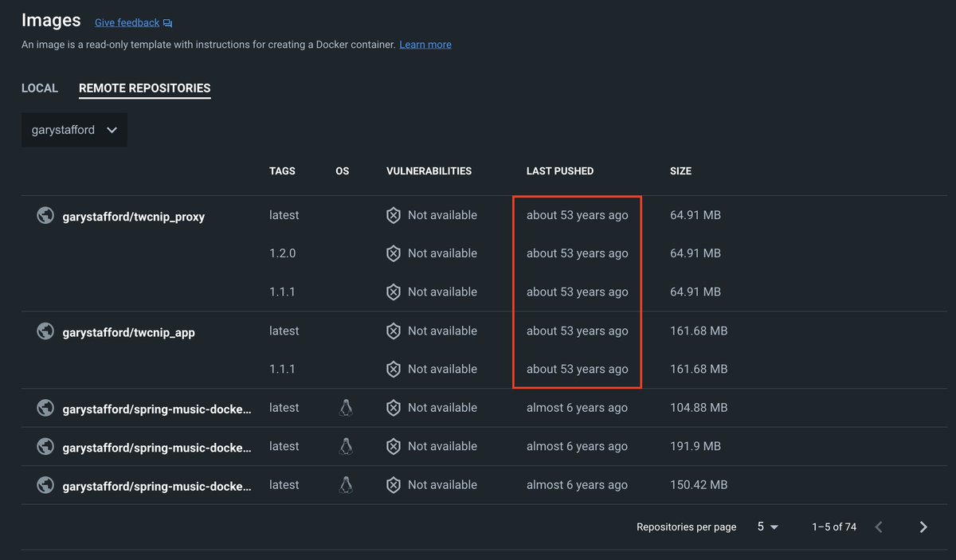Click the Images page heading
The image size is (956, 560).
coord(51,21)
